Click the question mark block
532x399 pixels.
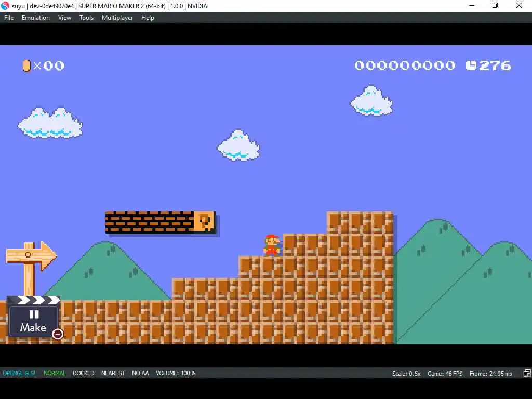205,222
